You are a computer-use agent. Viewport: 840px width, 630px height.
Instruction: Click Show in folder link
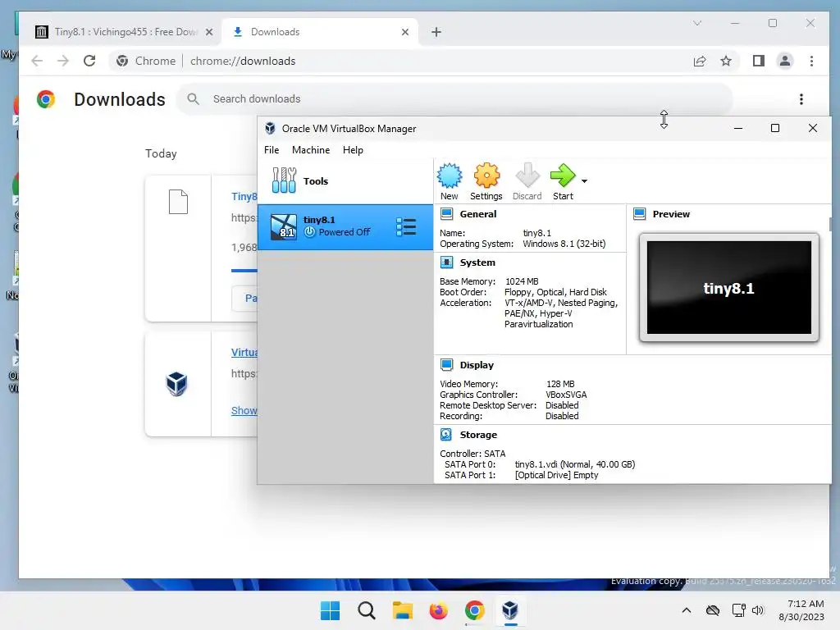click(x=244, y=410)
